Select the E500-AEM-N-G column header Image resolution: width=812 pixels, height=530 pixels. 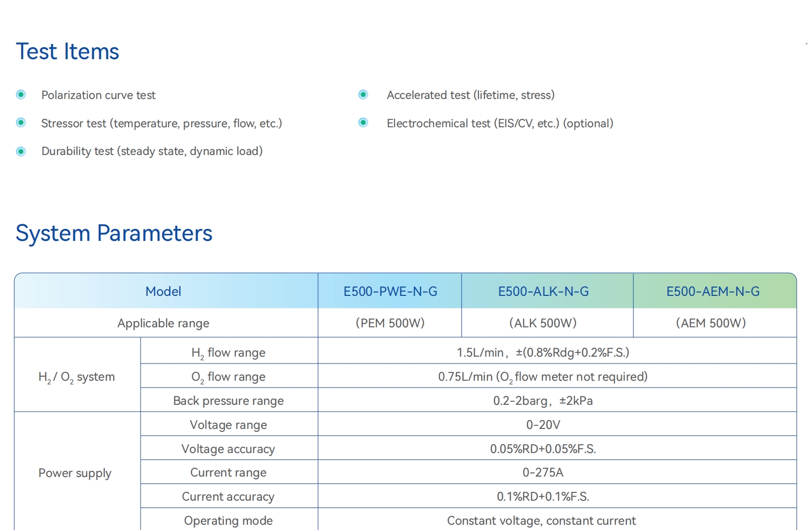(712, 292)
